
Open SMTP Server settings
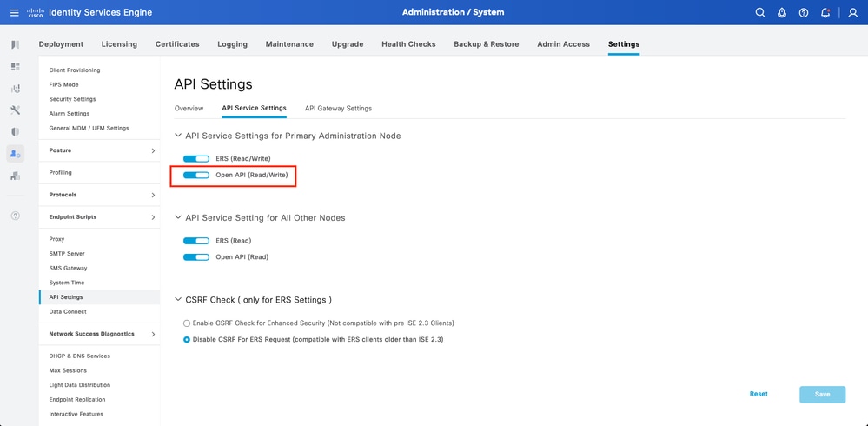coord(67,254)
